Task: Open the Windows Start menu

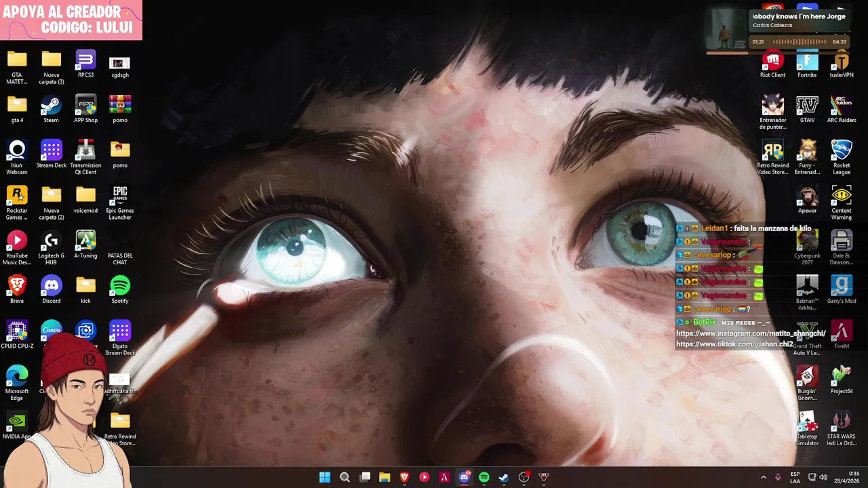Action: click(x=325, y=477)
